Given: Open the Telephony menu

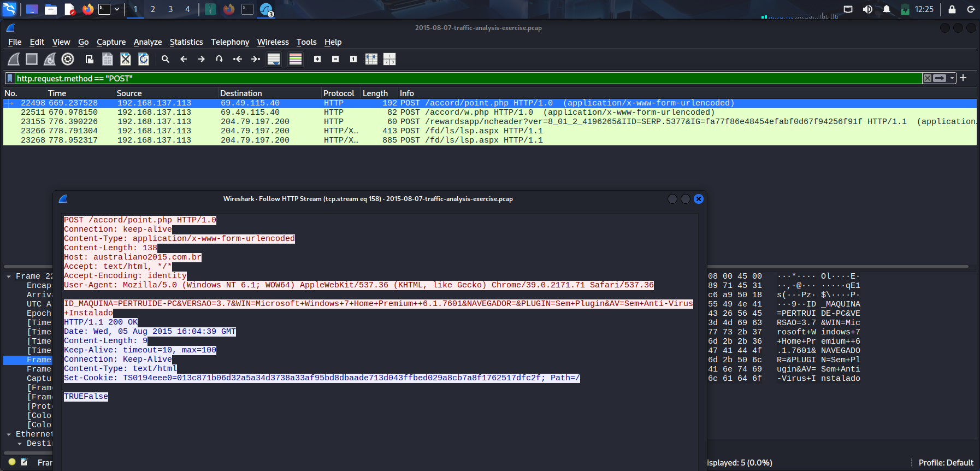Looking at the screenshot, I should [x=230, y=42].
